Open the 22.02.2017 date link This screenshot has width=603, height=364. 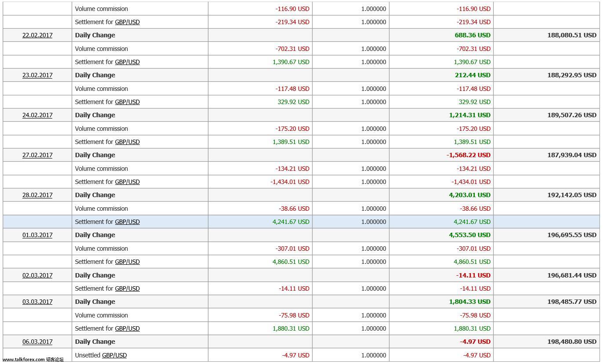37,35
